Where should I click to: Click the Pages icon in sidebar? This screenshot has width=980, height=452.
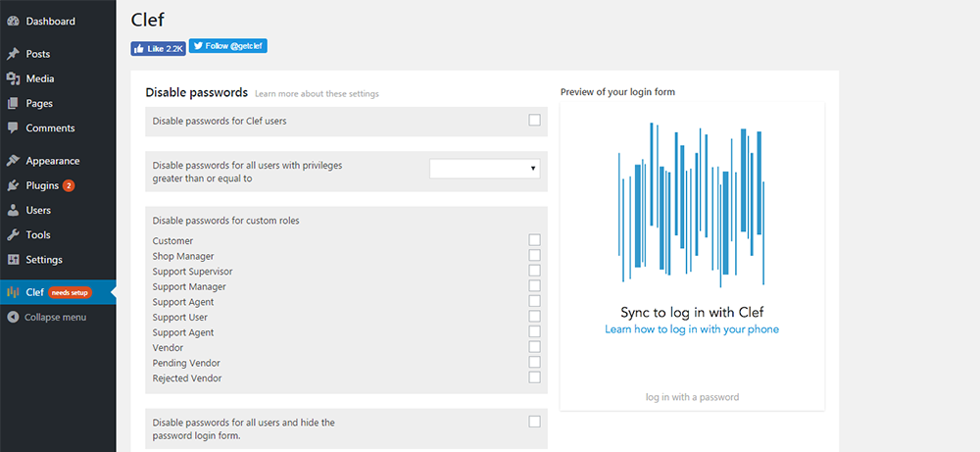click(13, 103)
